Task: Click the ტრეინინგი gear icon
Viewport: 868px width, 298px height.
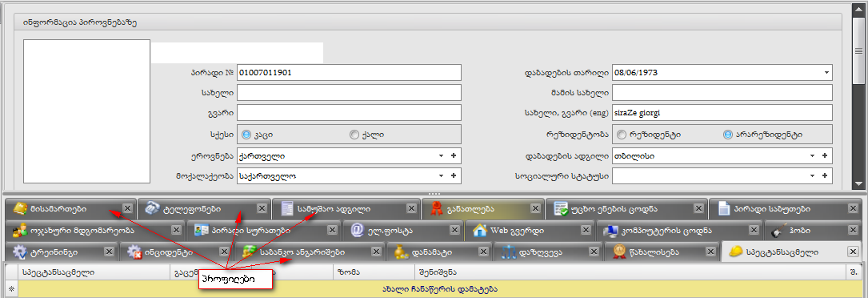Action: [19, 252]
